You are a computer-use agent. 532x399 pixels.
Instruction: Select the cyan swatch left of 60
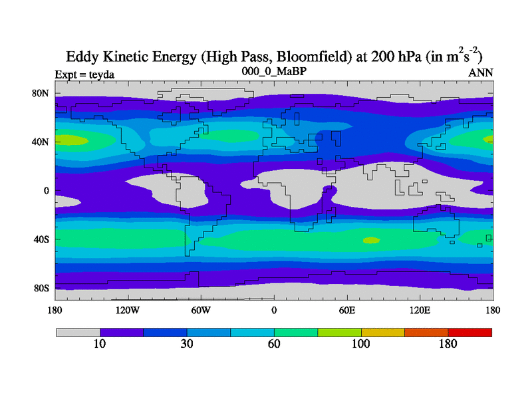(253, 332)
